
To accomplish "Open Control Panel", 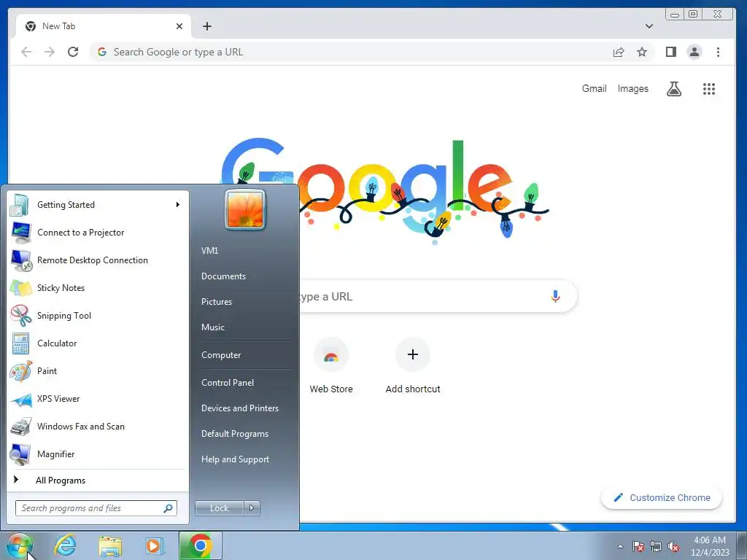I will pyautogui.click(x=228, y=382).
